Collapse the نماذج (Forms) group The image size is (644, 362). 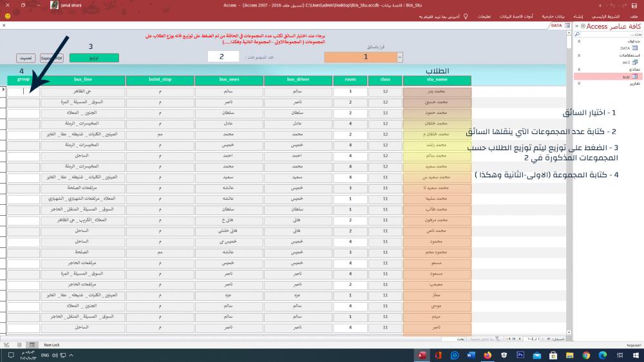(x=579, y=70)
